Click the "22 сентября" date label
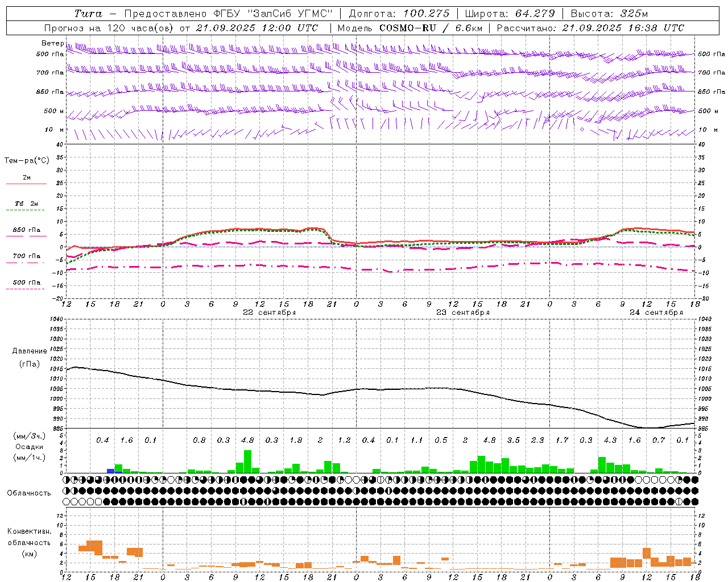The image size is (728, 582). coord(269,313)
